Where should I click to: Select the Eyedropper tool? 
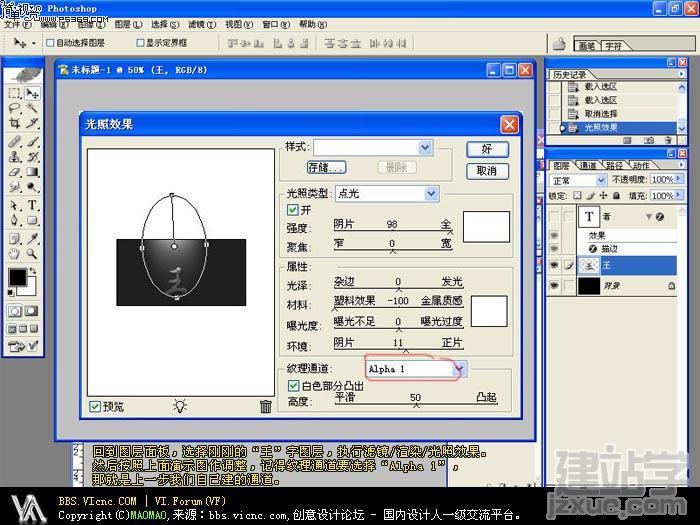tap(32, 239)
